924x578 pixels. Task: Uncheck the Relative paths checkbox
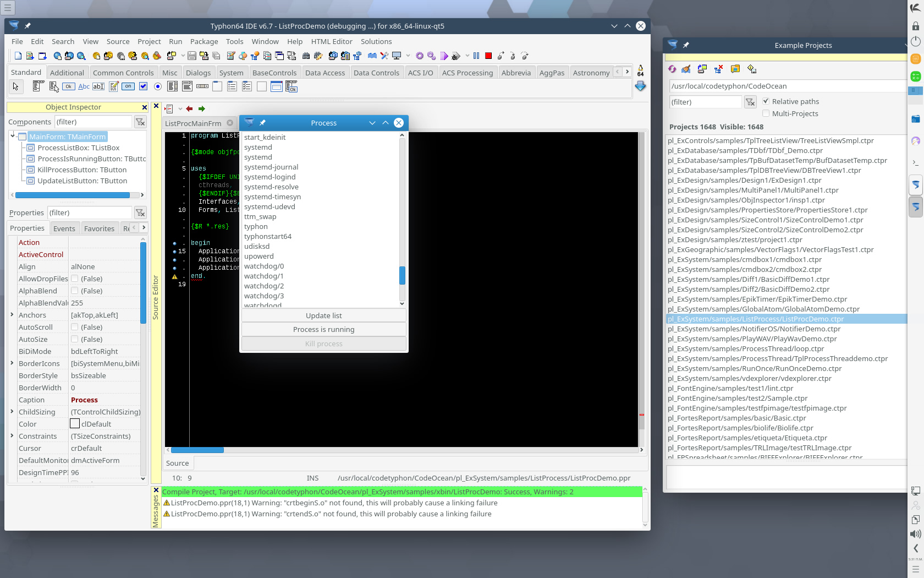click(766, 101)
